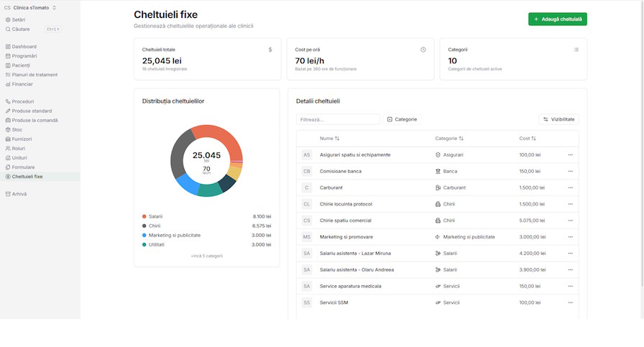The height and width of the screenshot is (347, 644).
Task: Open three-dot menu for Servicii SSM row
Action: (570, 302)
